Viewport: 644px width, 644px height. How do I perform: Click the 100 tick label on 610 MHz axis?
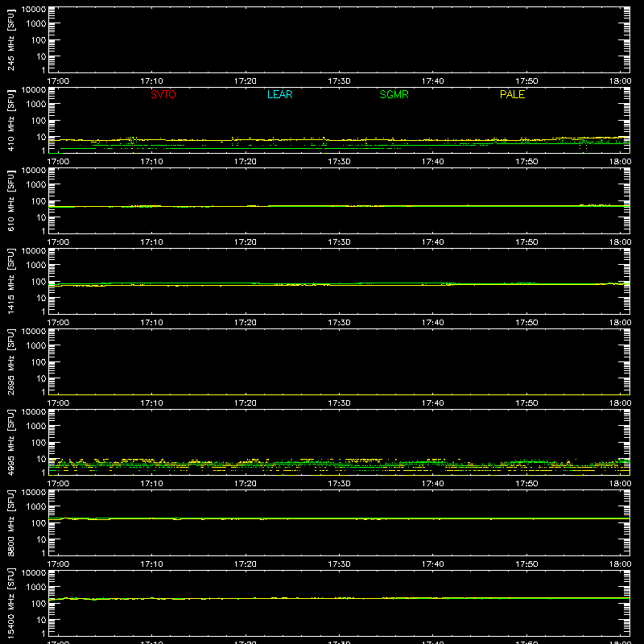[39, 201]
